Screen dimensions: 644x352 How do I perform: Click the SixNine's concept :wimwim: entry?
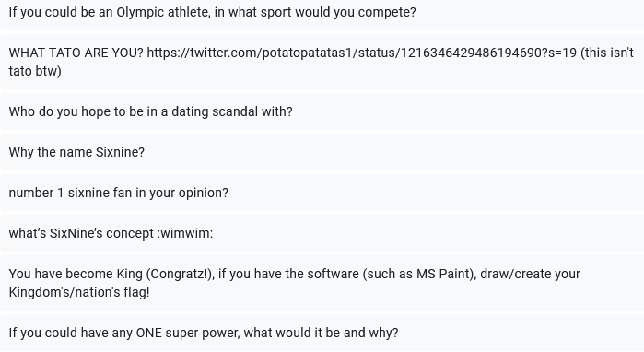(322, 233)
